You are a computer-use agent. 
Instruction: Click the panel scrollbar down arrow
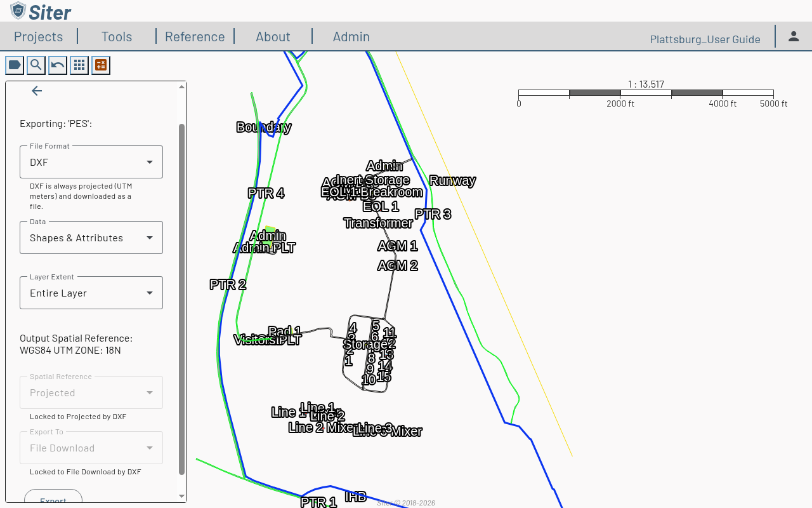(x=182, y=496)
